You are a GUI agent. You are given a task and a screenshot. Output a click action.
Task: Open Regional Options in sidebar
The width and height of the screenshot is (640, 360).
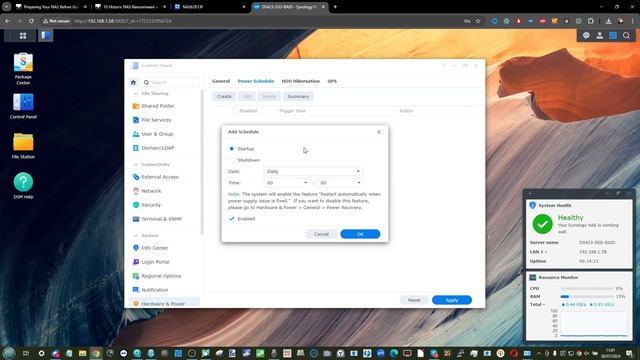tap(161, 276)
